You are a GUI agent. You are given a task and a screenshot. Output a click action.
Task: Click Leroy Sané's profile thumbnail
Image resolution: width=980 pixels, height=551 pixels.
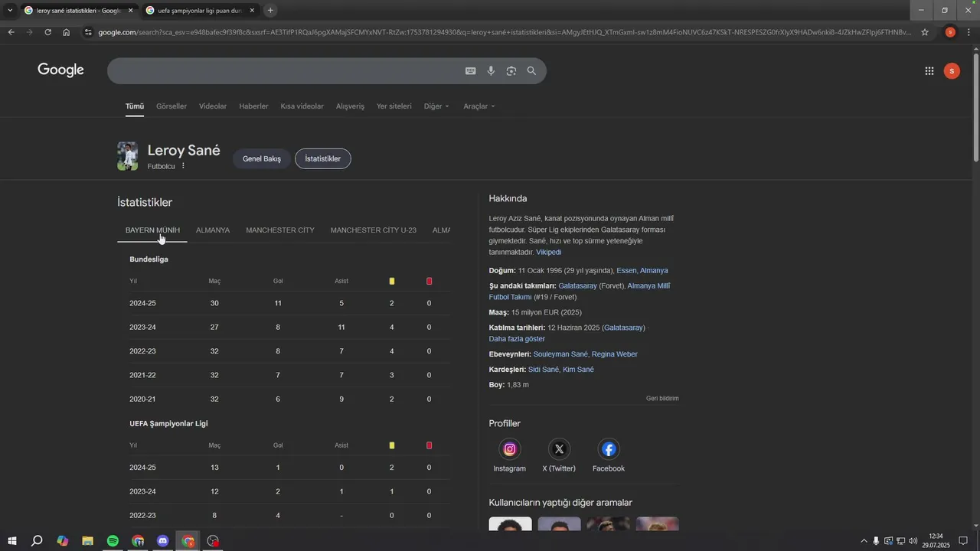point(128,156)
